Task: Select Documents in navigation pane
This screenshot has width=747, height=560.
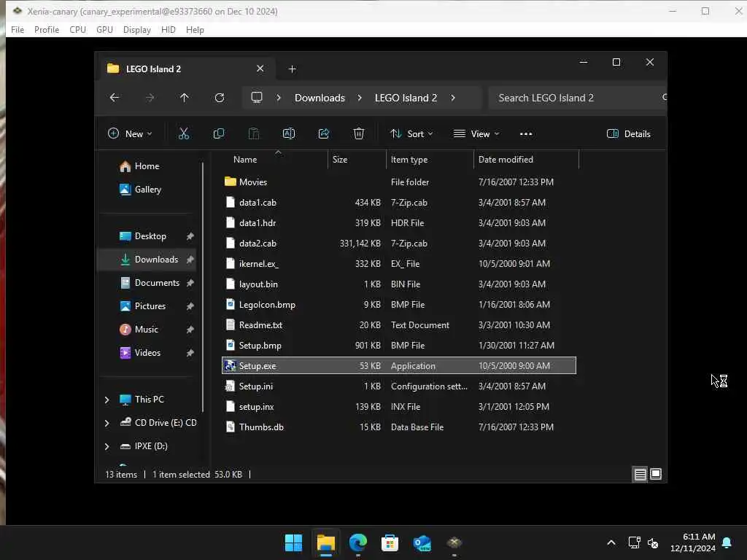Action: [x=157, y=283]
